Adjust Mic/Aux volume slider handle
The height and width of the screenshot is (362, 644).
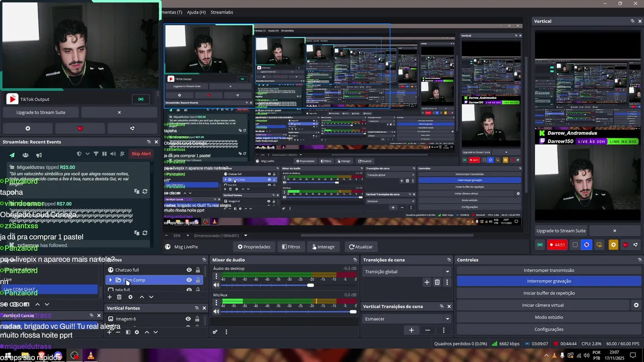[x=353, y=312]
